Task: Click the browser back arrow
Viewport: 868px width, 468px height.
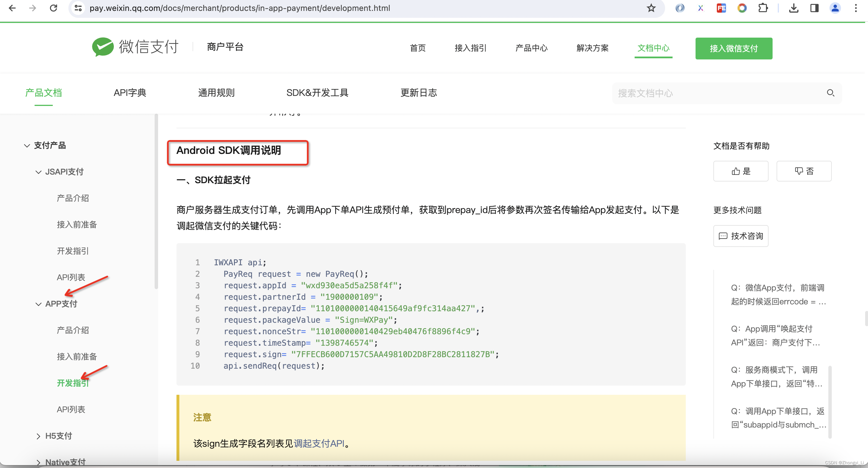Action: (x=12, y=8)
